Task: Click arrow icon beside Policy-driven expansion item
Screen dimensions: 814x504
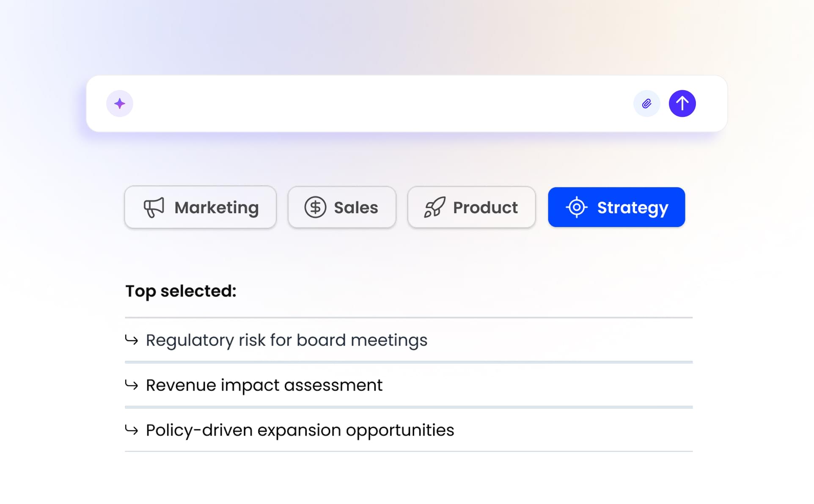Action: pyautogui.click(x=132, y=430)
